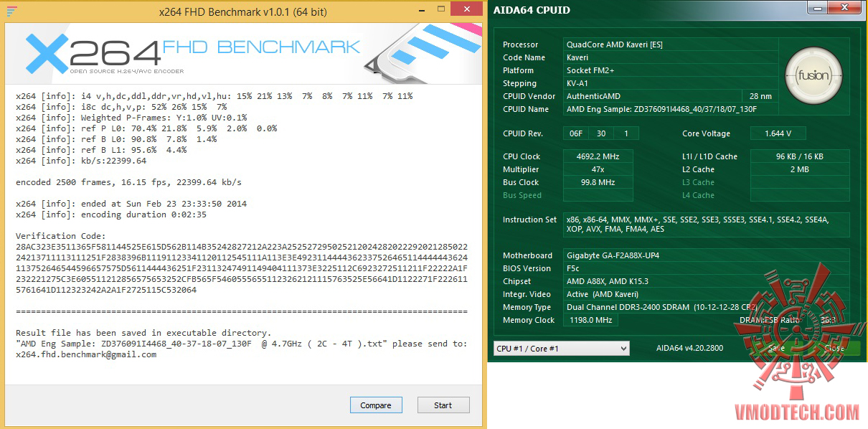Click the x264.fhd.benchmark@gmail.com address
868x429 pixels.
pos(86,354)
